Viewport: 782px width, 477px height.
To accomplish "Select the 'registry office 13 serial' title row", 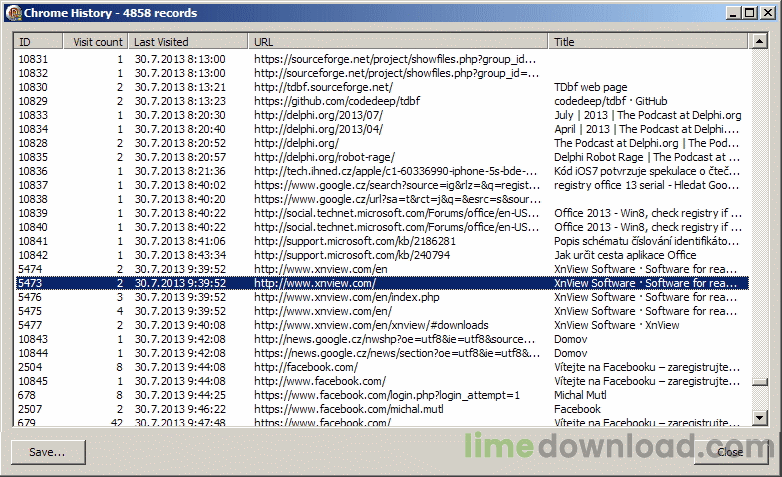I will (382, 185).
